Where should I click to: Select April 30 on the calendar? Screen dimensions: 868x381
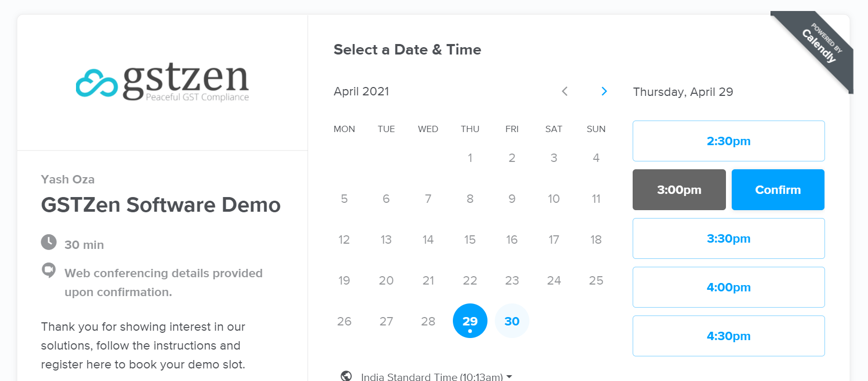[x=512, y=321]
